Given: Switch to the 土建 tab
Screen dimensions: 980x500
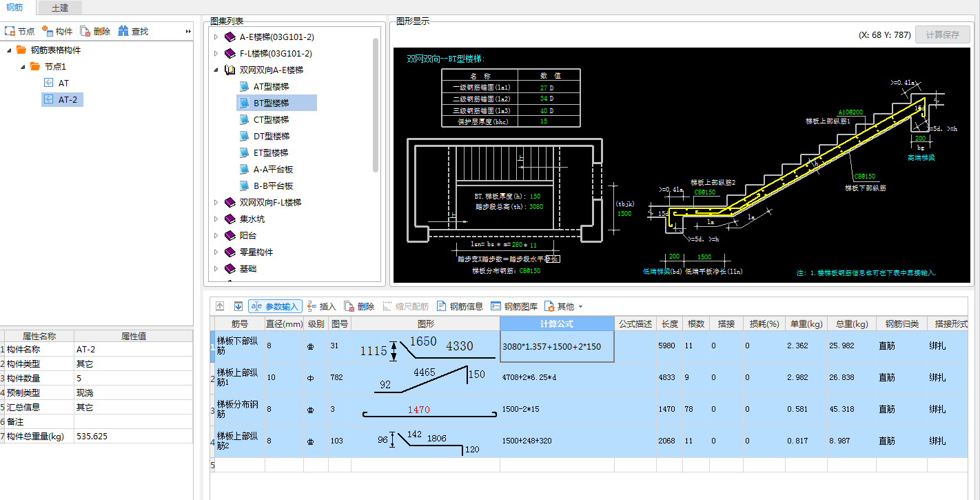Looking at the screenshot, I should [60, 8].
